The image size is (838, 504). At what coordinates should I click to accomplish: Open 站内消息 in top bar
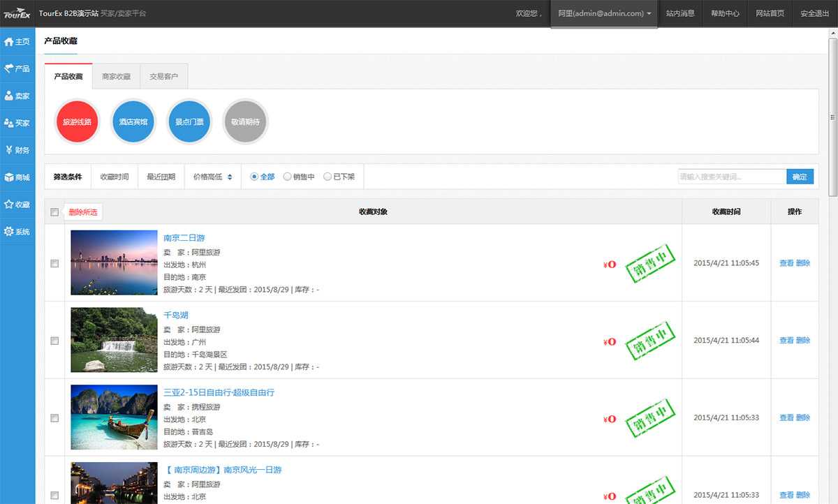pos(680,14)
